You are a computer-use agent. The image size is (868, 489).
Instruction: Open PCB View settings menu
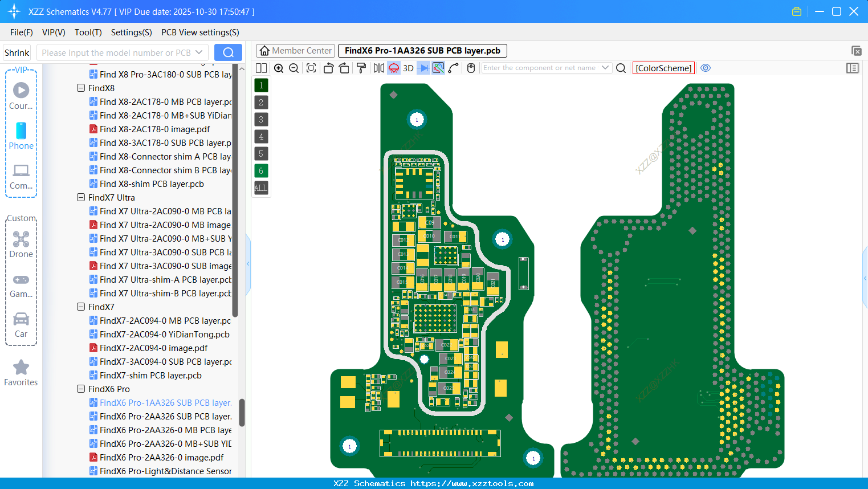(199, 32)
